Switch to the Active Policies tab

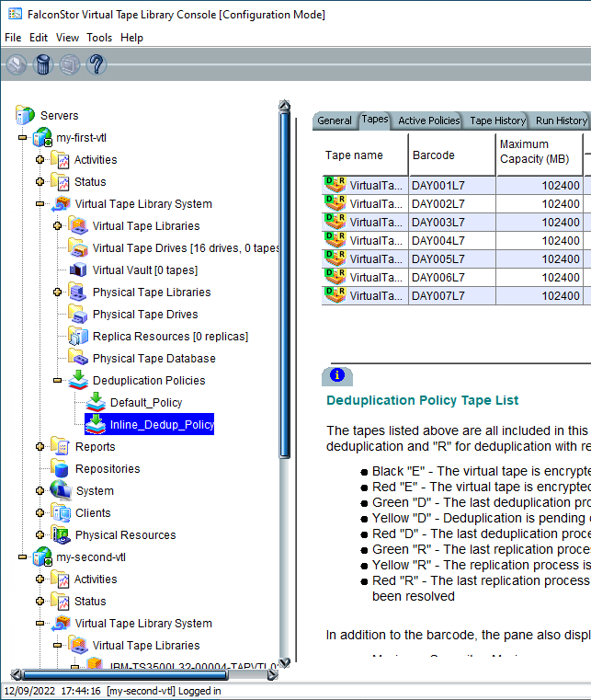[428, 120]
